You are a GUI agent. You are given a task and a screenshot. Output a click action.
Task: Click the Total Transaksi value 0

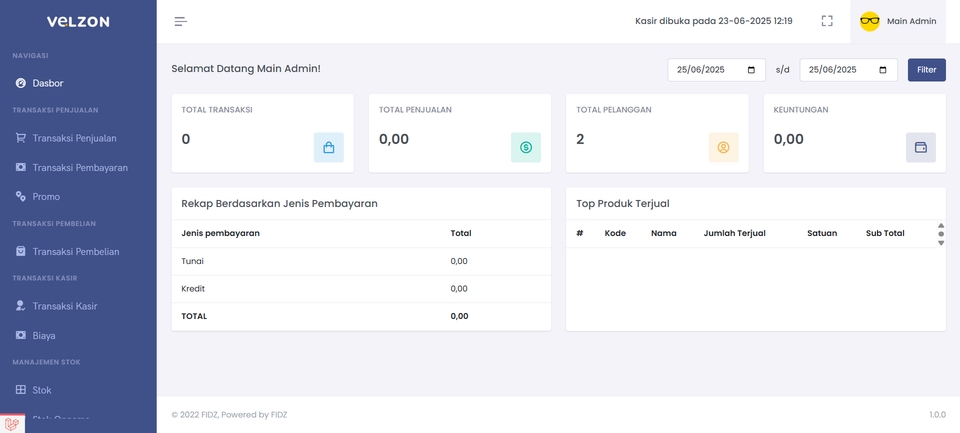[x=186, y=139]
